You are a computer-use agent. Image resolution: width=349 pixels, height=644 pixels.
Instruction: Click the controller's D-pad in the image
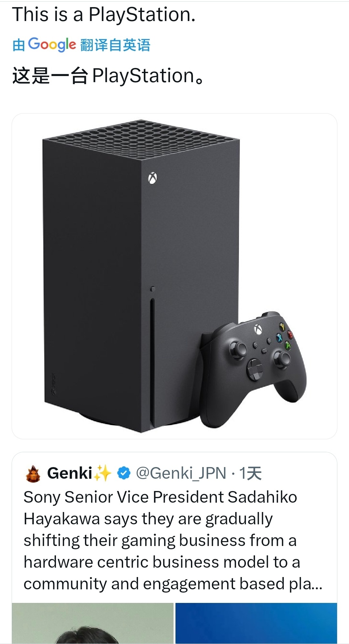click(x=255, y=369)
